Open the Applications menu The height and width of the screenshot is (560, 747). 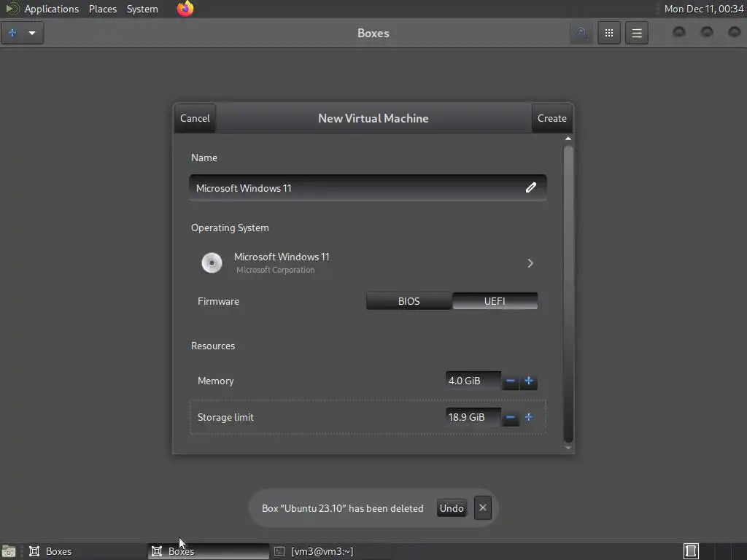(x=52, y=9)
